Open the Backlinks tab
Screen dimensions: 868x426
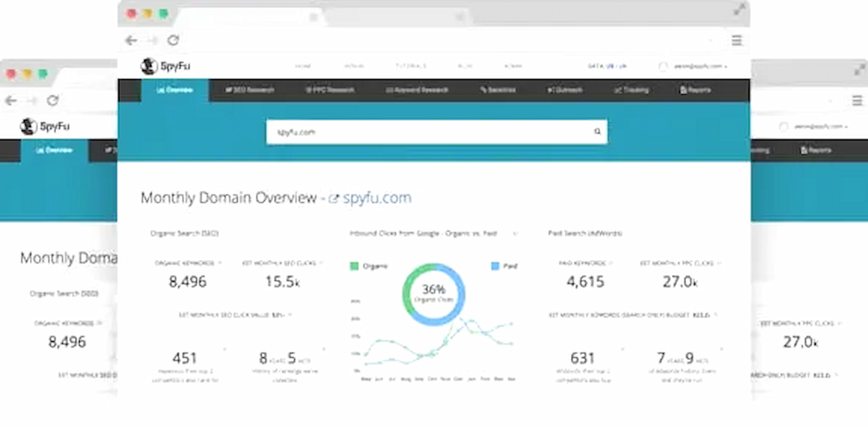[498, 90]
